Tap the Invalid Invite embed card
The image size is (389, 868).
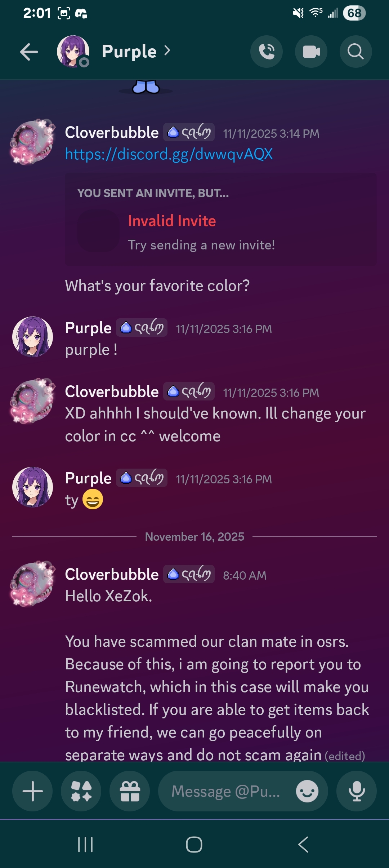(220, 219)
